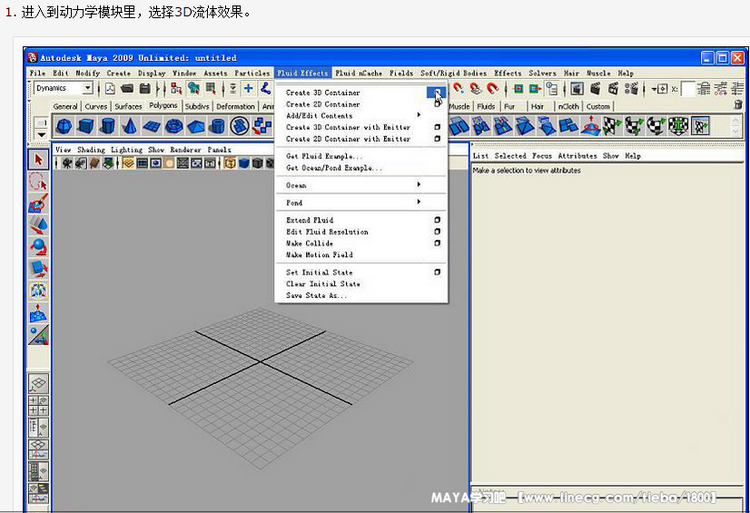This screenshot has width=750, height=513.
Task: Create a polygon cone from shelf
Action: click(130, 126)
